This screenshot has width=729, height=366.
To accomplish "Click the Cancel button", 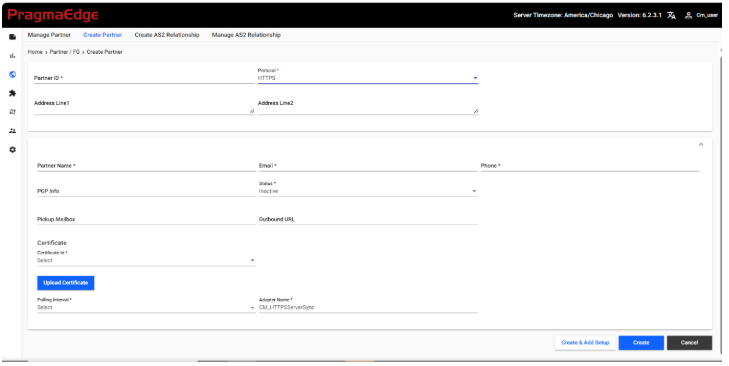I will tap(689, 343).
